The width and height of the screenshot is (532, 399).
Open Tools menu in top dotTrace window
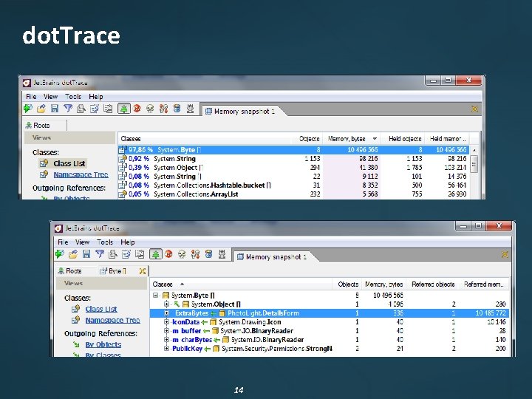(73, 96)
